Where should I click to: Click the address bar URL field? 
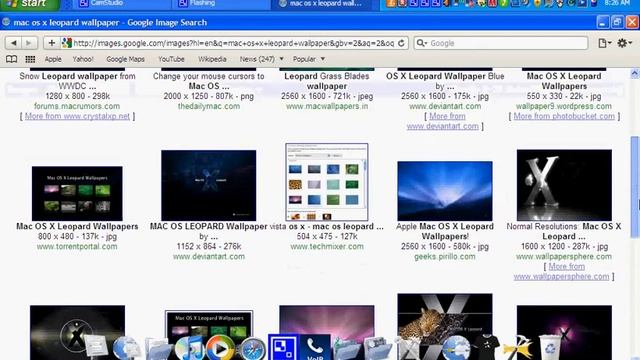(x=233, y=43)
